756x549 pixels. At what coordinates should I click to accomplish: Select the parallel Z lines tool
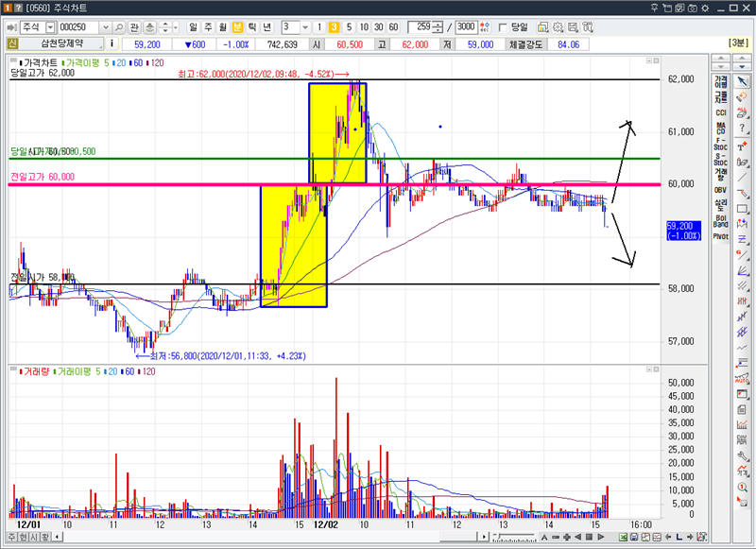tap(743, 239)
